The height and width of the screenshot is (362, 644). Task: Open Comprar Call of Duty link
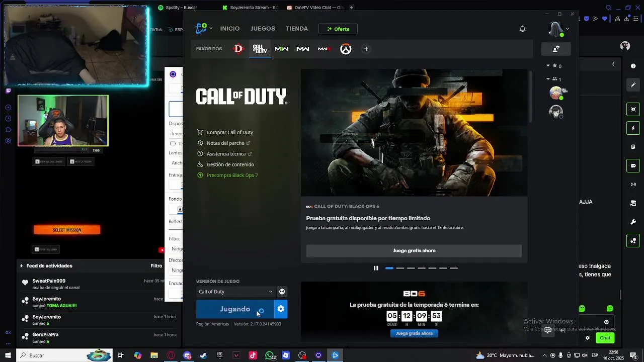tap(225, 132)
